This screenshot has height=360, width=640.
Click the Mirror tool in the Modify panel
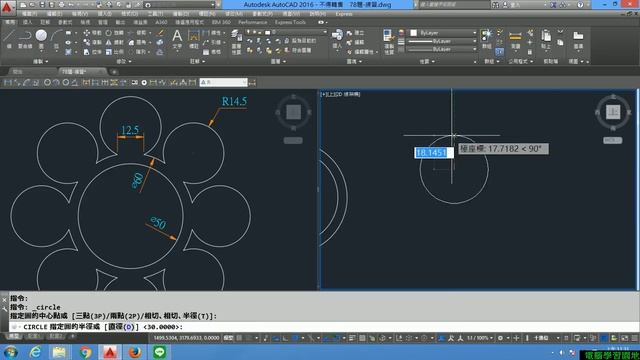click(x=114, y=42)
